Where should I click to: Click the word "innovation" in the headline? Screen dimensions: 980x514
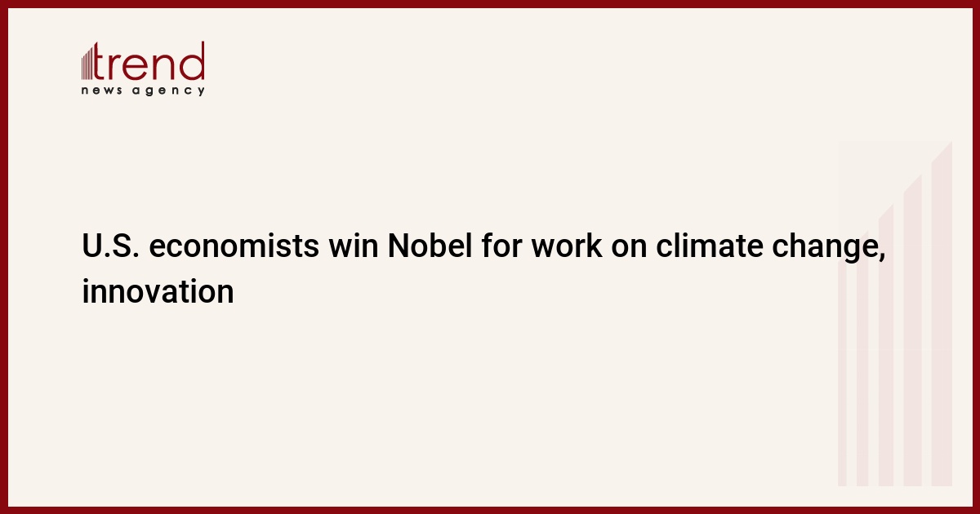[158, 291]
